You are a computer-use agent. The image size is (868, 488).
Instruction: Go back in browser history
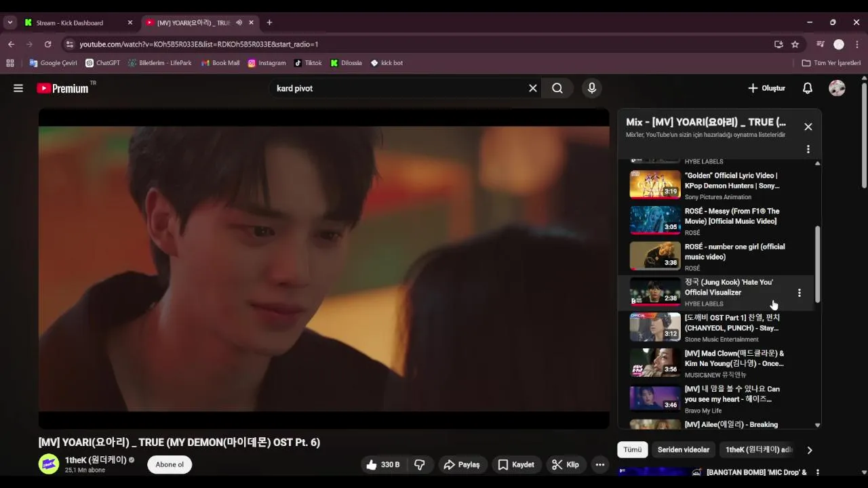click(11, 44)
